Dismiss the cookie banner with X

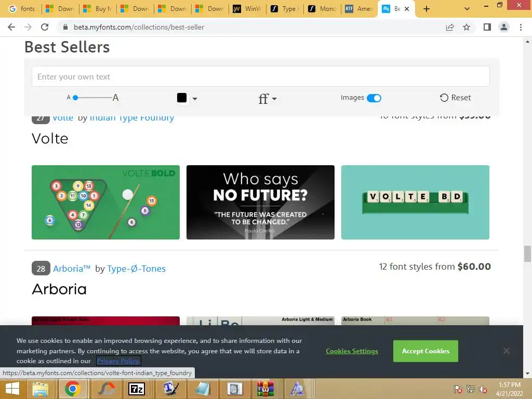506,351
